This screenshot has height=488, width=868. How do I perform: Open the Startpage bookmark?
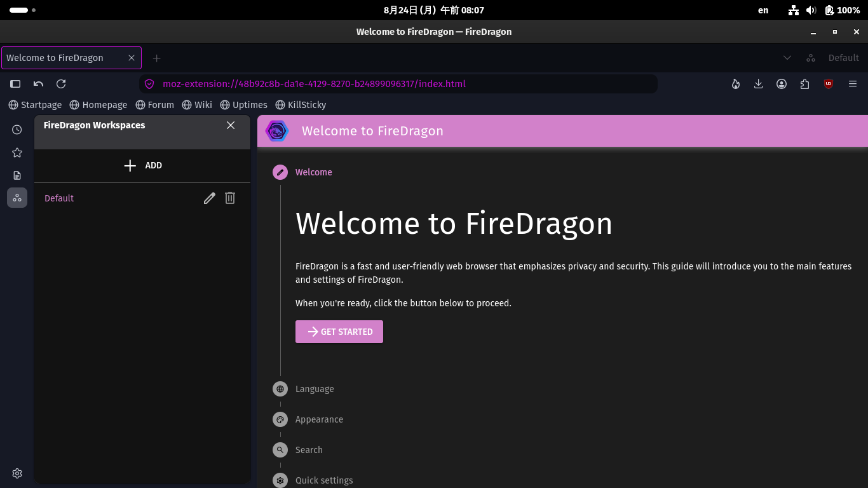tap(35, 105)
